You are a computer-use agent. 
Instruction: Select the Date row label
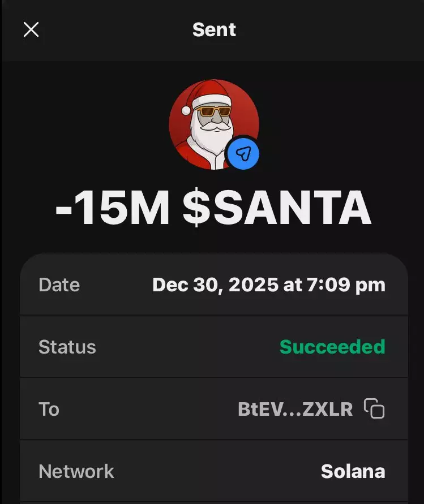pos(59,285)
